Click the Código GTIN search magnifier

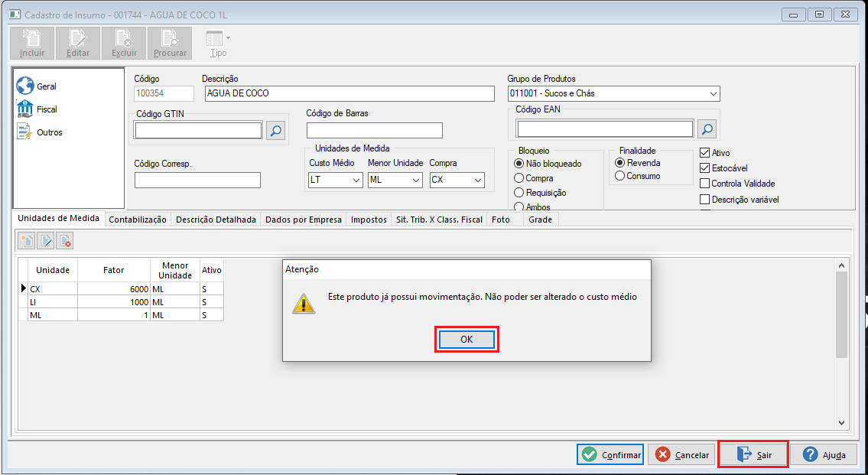pyautogui.click(x=275, y=131)
